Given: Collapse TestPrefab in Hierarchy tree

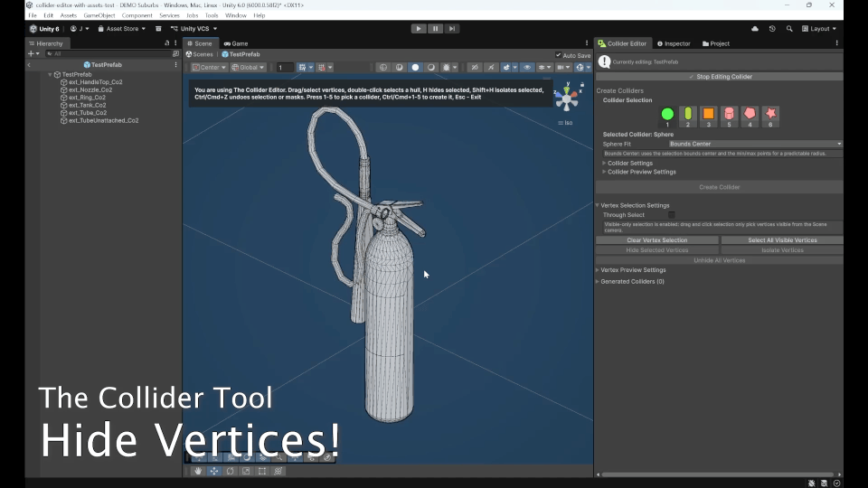Looking at the screenshot, I should click(51, 74).
